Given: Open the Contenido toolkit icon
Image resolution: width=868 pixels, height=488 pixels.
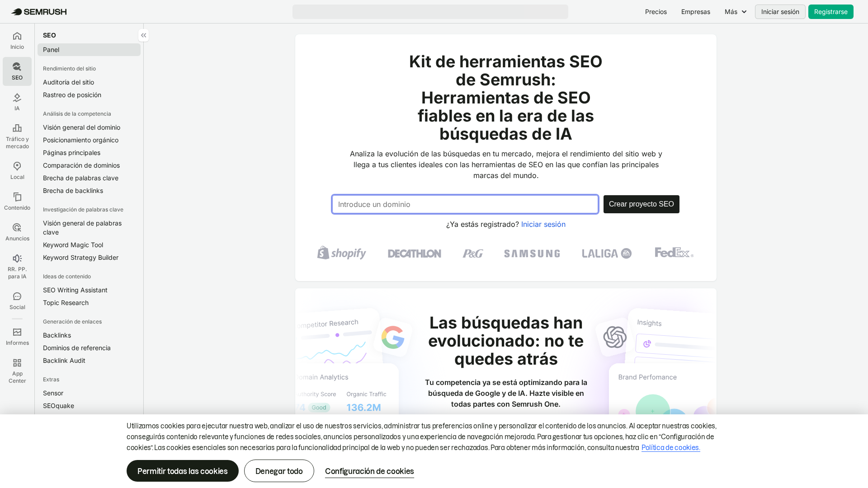Looking at the screenshot, I should pyautogui.click(x=17, y=202).
